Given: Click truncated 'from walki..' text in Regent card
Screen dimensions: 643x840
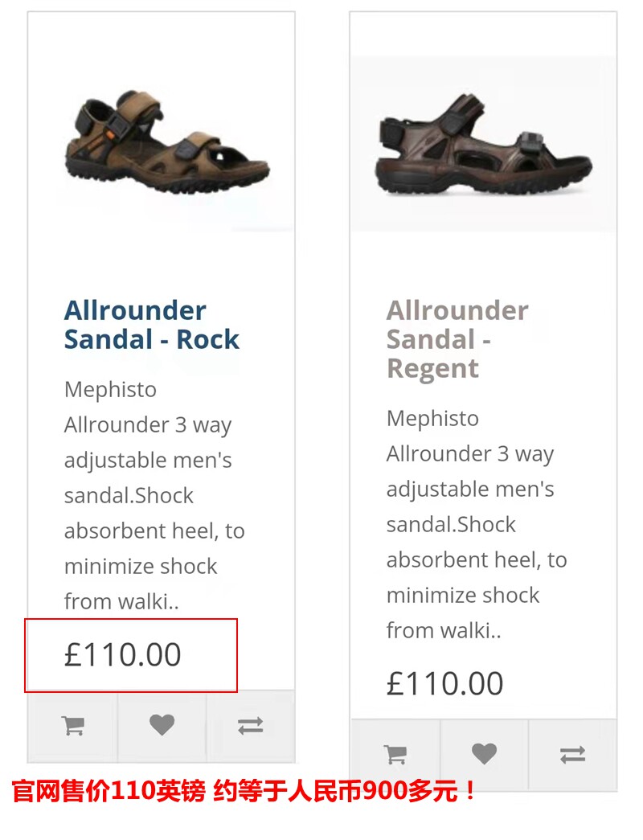Looking at the screenshot, I should coord(444,630).
